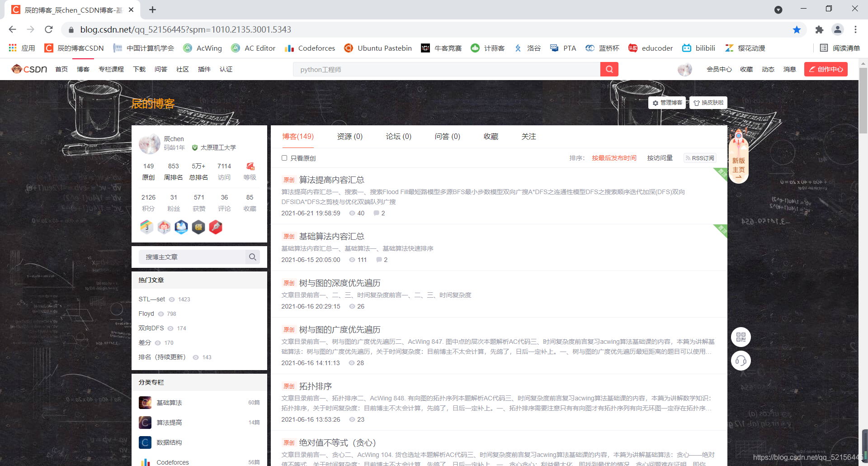The height and width of the screenshot is (466, 868).
Task: Open Chrome profile avatar icon
Action: pyautogui.click(x=837, y=29)
